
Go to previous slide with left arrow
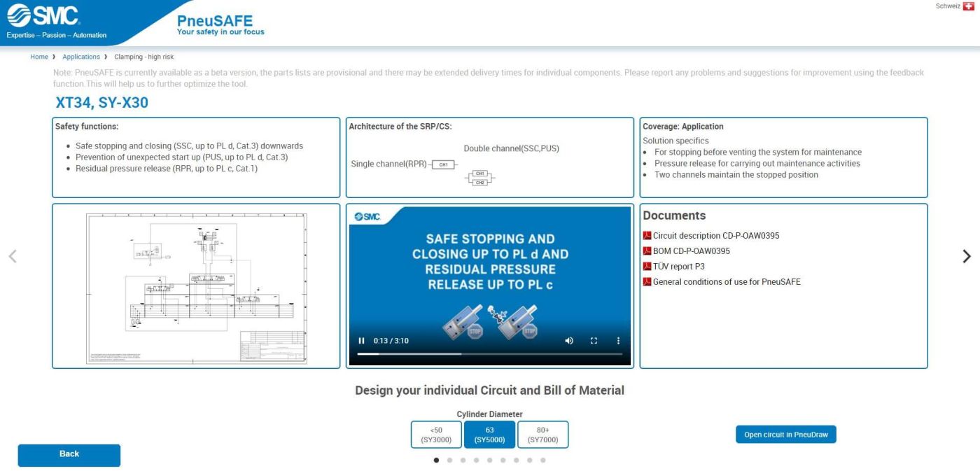tap(12, 256)
